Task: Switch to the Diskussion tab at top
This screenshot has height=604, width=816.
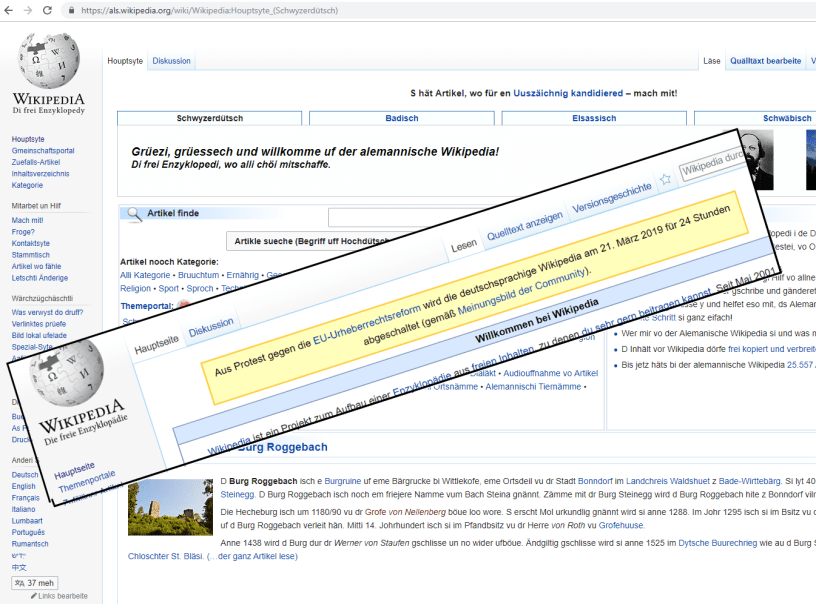Action: coord(171,61)
